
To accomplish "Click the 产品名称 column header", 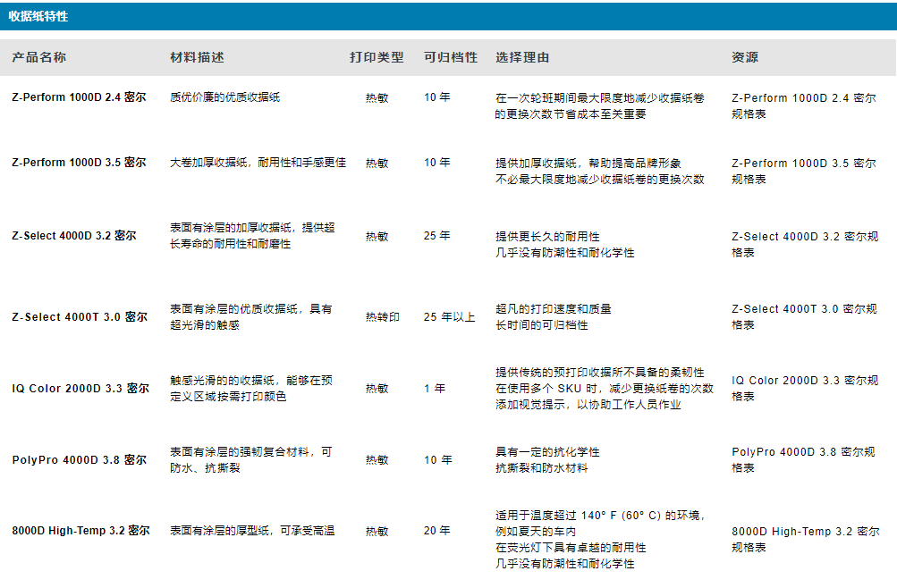I will [38, 57].
